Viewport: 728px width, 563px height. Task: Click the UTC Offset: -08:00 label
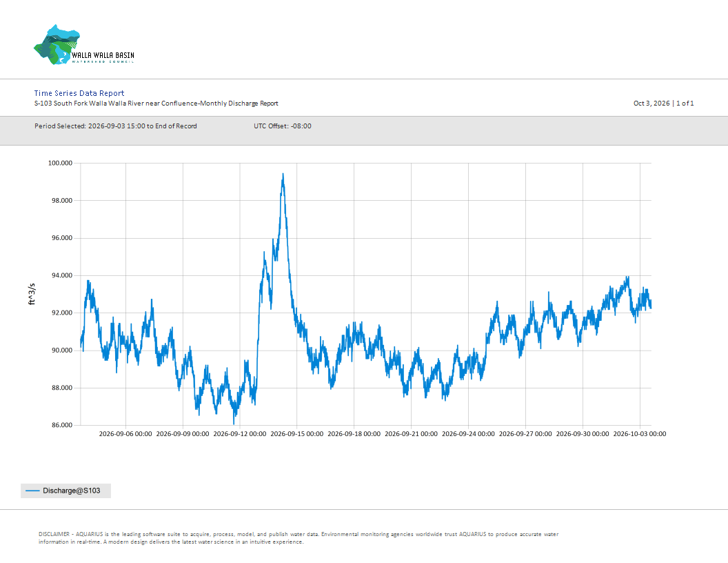point(282,126)
